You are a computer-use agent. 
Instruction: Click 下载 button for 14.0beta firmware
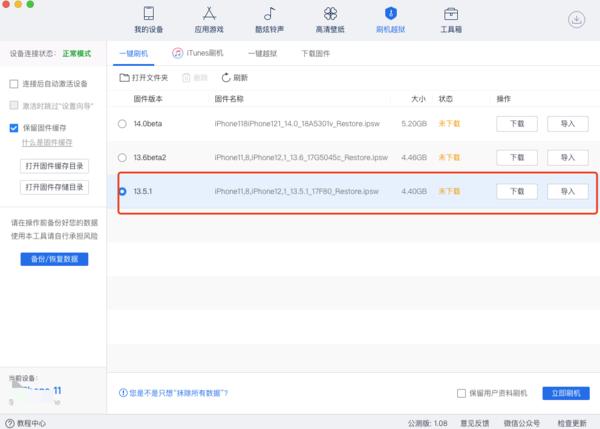517,124
